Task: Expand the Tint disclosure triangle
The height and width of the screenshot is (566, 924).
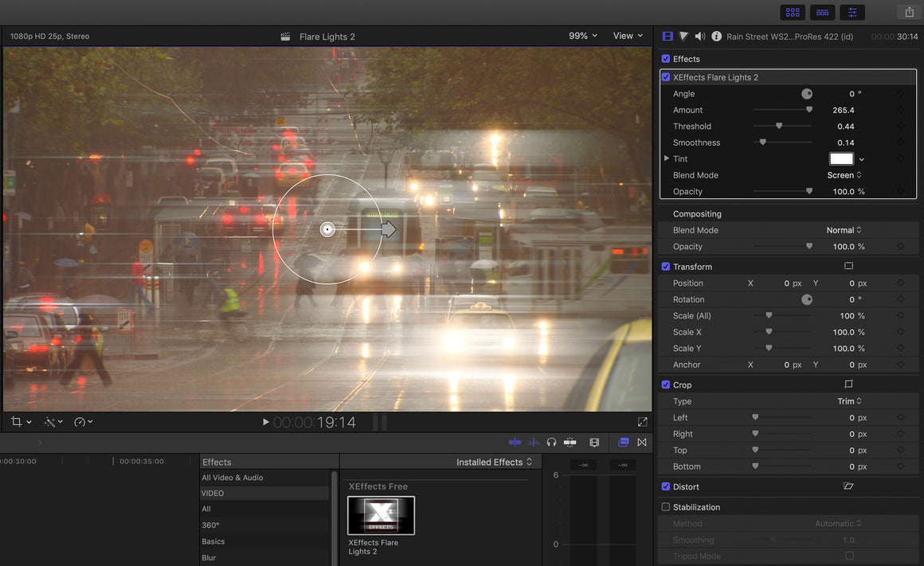Action: click(667, 158)
